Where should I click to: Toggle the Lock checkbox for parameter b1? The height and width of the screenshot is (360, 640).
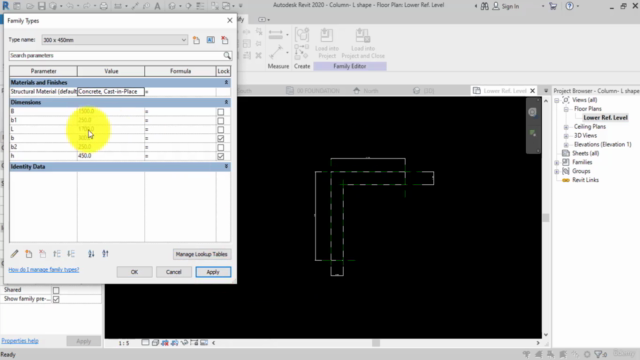click(220, 120)
